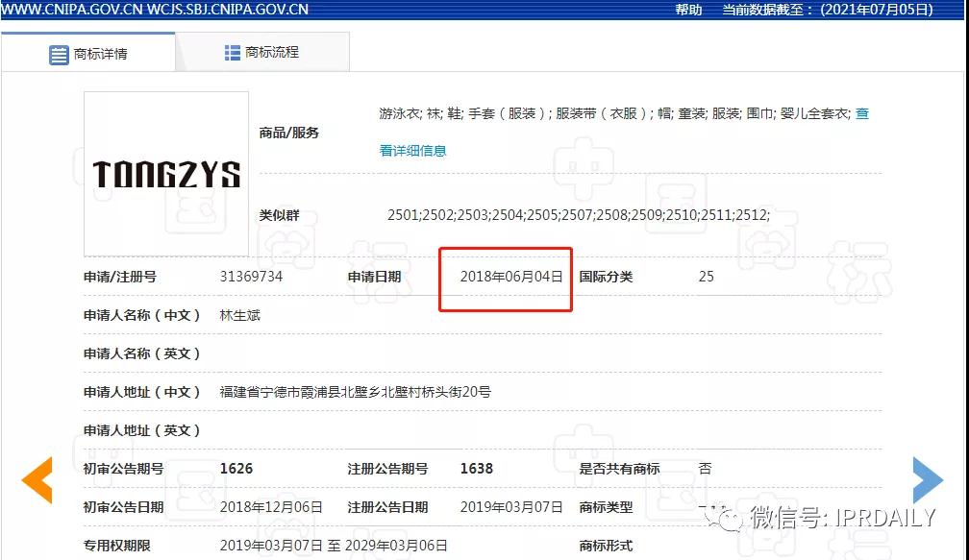Viewport: 969px width, 560px height.
Task: Select exclusive right period 2019年03月07日 至 2029年03月06日
Action: point(334,546)
